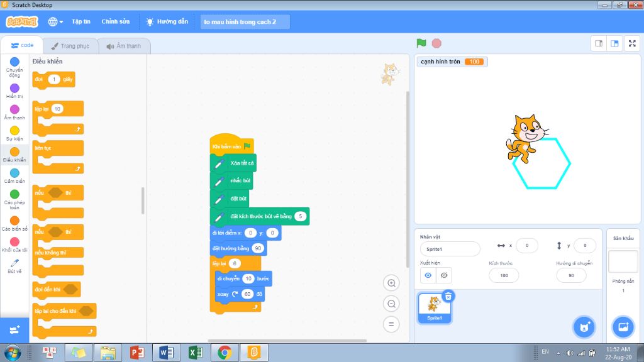Stop the project with the red stop icon
644x362 pixels.
pos(436,43)
